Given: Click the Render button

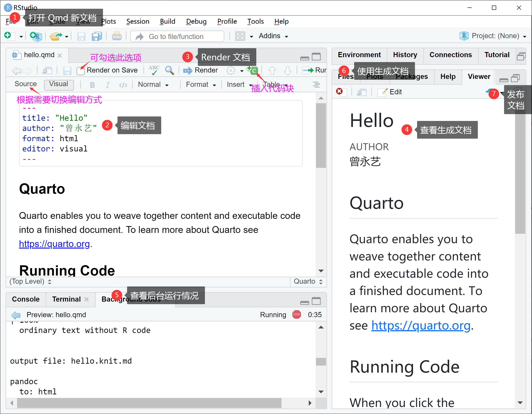Looking at the screenshot, I should 200,70.
